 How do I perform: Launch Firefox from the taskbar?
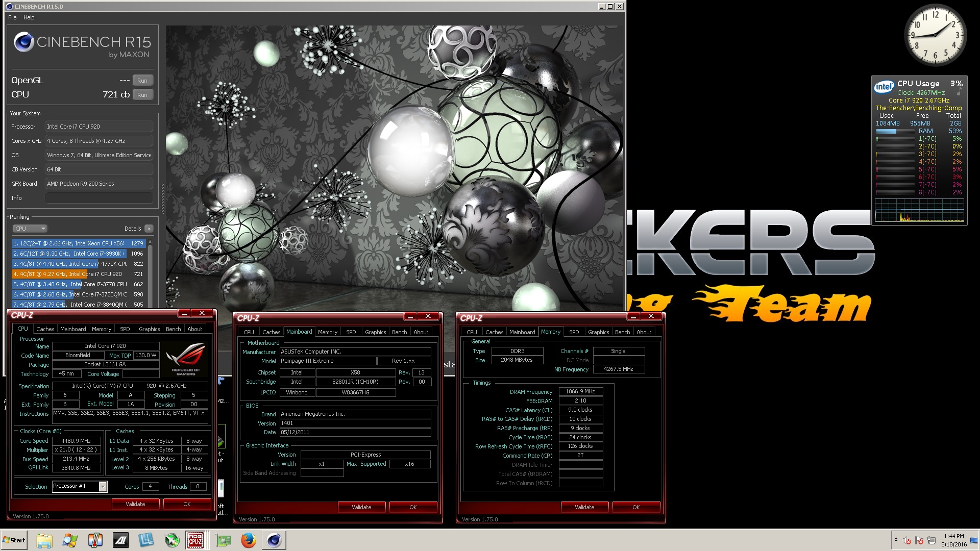pos(249,540)
